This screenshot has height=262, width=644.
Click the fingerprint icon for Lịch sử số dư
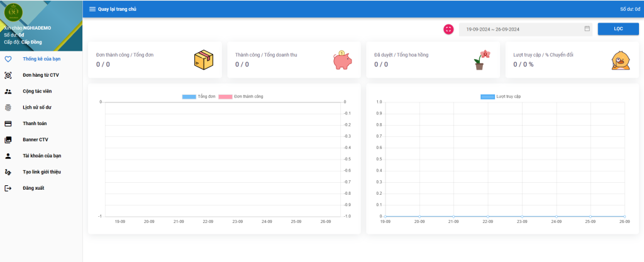pos(8,107)
